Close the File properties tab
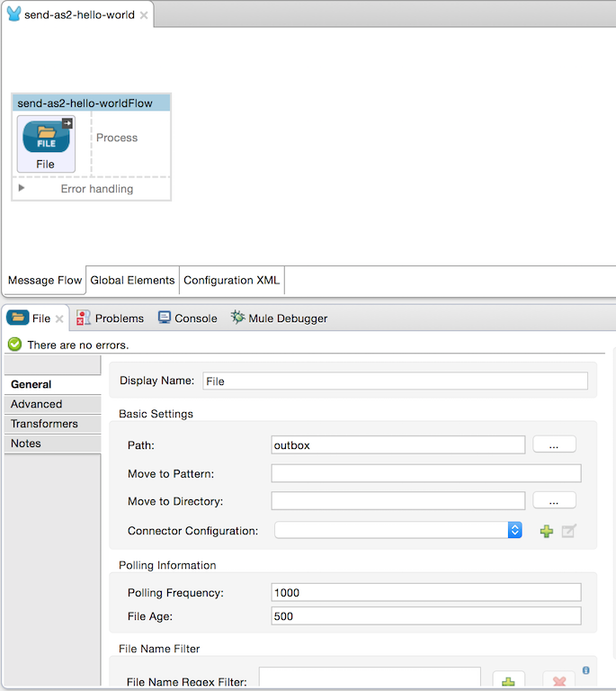This screenshot has height=691, width=616. point(60,319)
